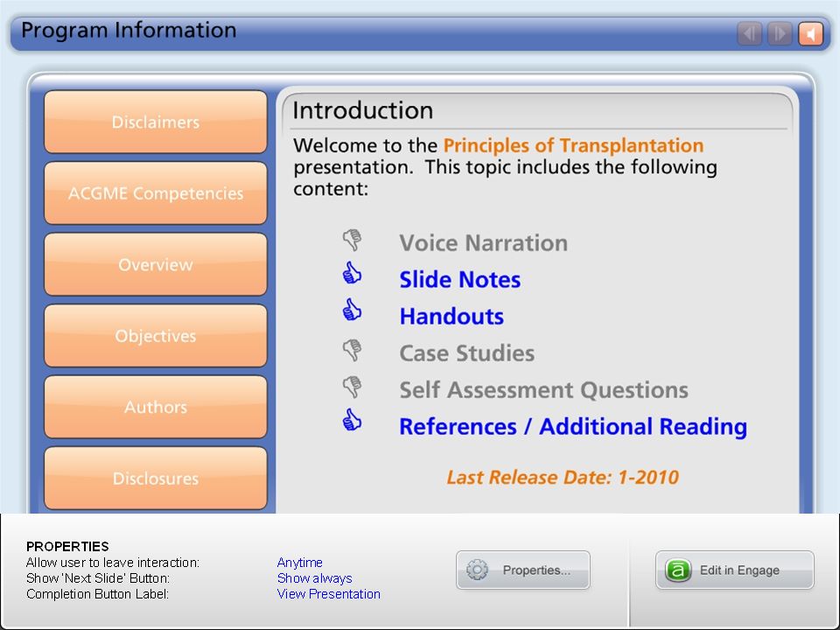Open the Disclaimers section
Screen dimensions: 840x630
[156, 122]
